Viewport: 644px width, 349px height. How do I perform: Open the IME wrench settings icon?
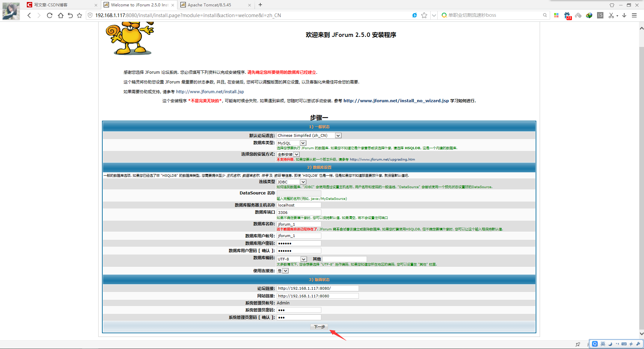point(638,344)
